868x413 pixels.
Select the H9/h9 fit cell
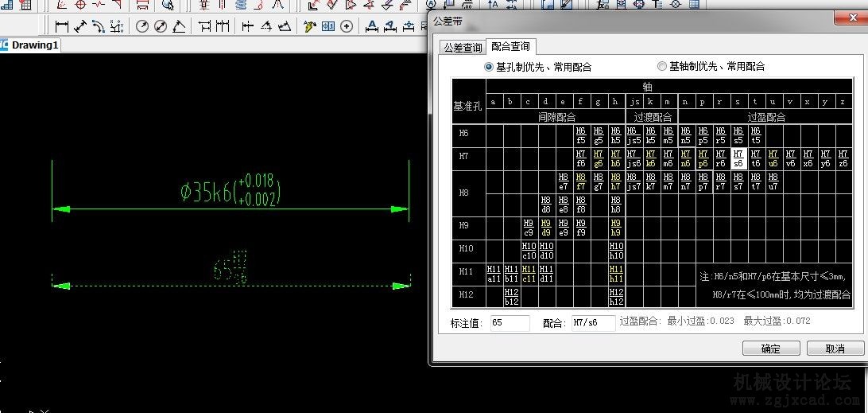(x=615, y=228)
